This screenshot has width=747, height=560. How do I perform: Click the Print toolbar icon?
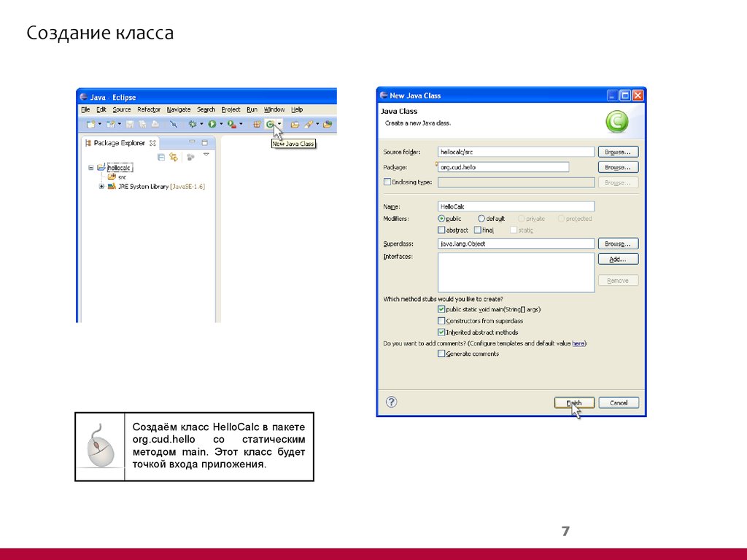click(x=153, y=124)
